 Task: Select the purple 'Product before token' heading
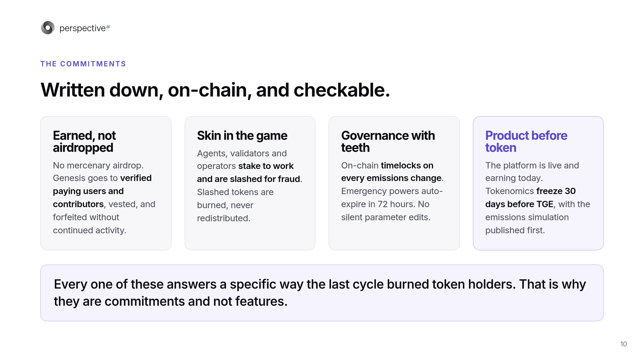click(526, 142)
